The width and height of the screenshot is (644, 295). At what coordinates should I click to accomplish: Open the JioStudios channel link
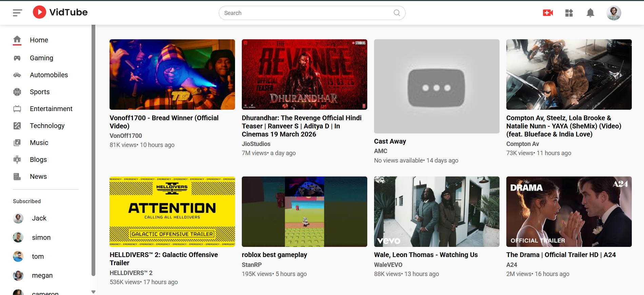click(256, 144)
